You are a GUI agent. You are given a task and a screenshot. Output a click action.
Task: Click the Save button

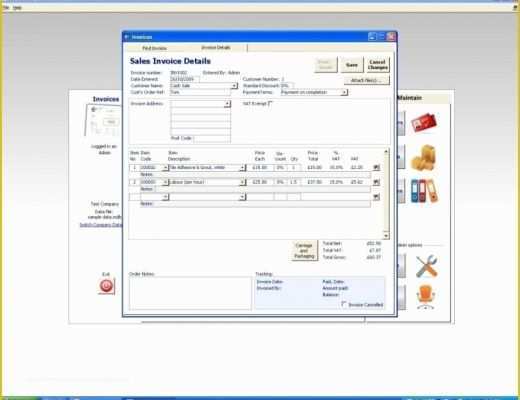(352, 65)
